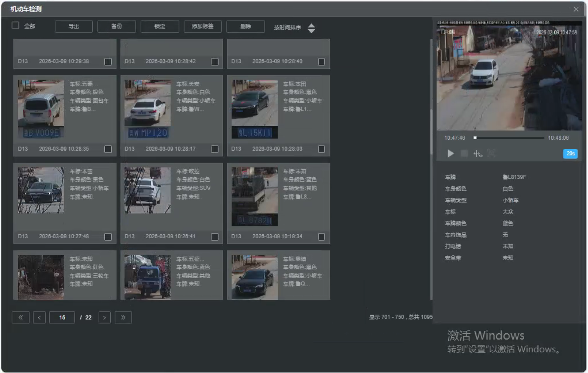
Task: Click the capture frame icon in player
Action: click(491, 153)
